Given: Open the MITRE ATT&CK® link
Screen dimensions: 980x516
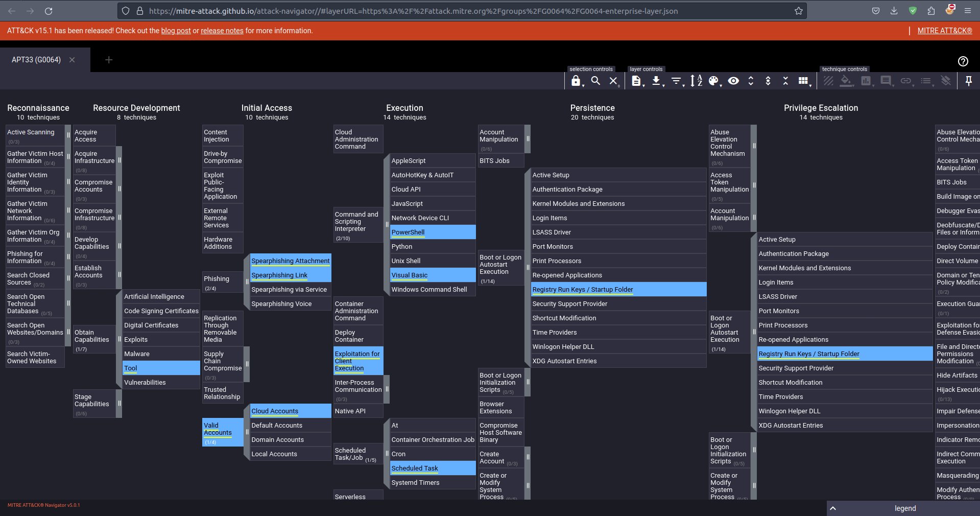Looking at the screenshot, I should [944, 31].
